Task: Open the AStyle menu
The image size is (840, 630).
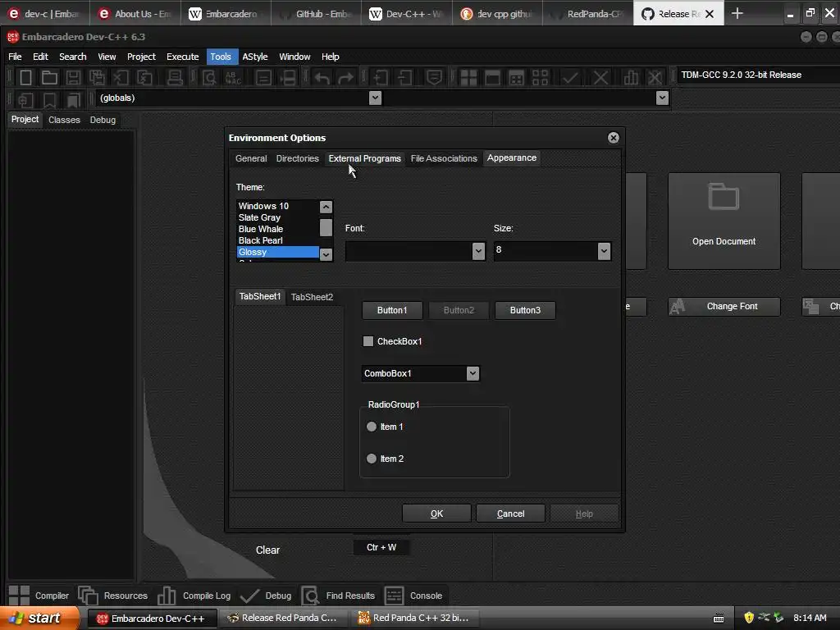Action: click(x=255, y=57)
